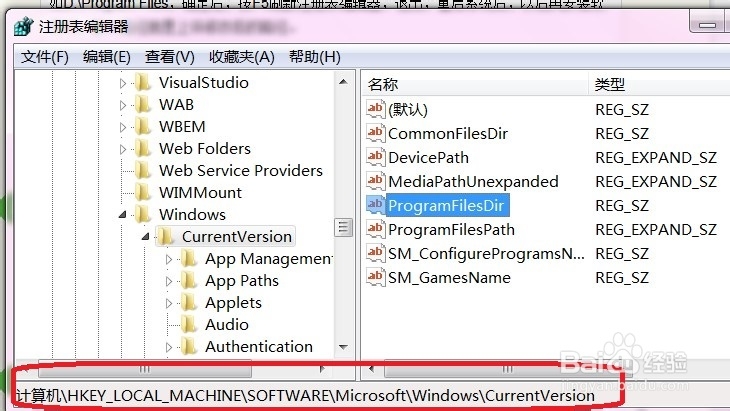Select the SM_ConfigureProgramsN... value name
This screenshot has height=411, width=730.
click(486, 254)
